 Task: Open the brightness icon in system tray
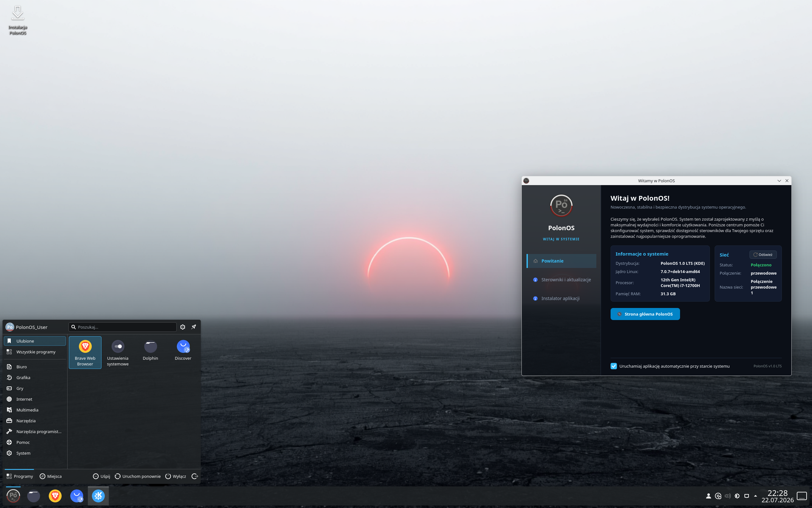[737, 496]
